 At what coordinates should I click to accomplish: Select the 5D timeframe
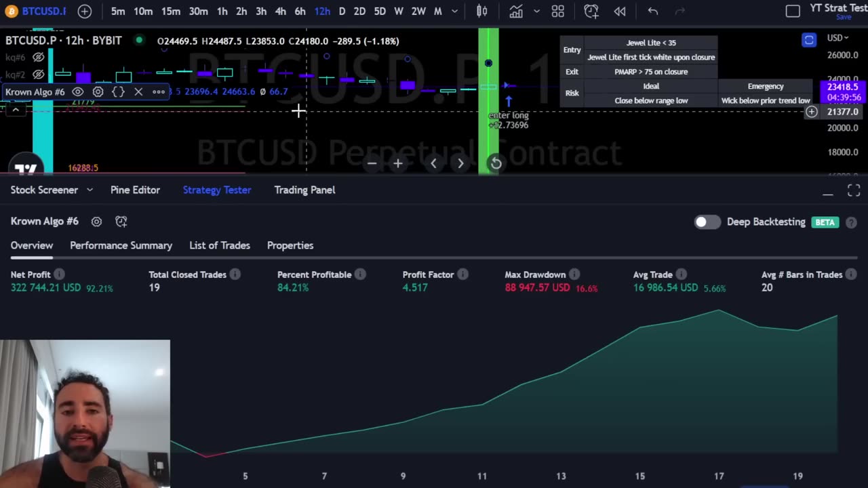380,12
